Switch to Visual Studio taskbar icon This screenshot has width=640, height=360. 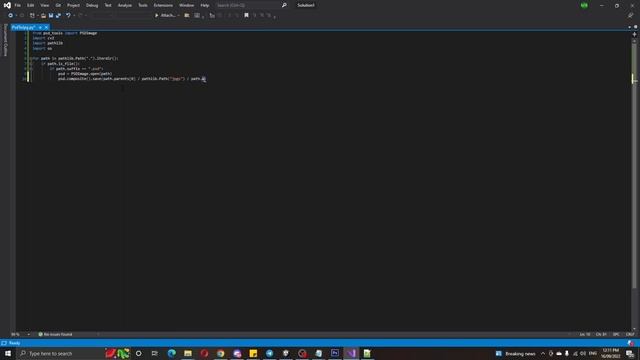pyautogui.click(x=351, y=353)
